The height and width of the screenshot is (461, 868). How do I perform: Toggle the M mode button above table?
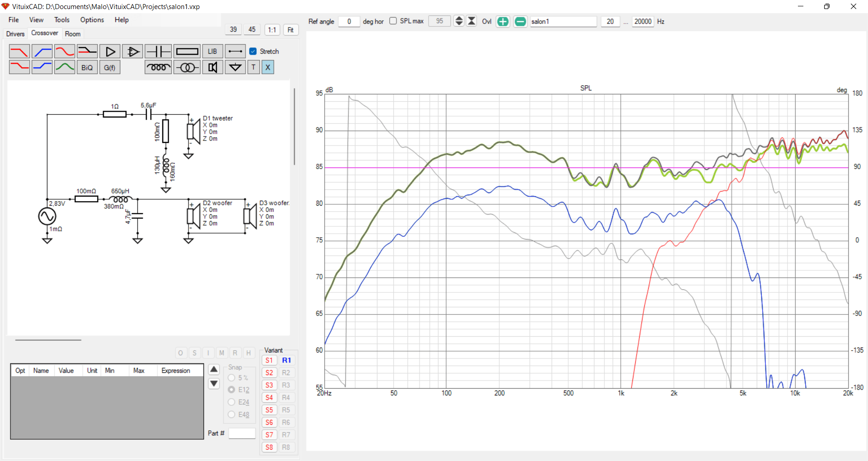tap(222, 353)
